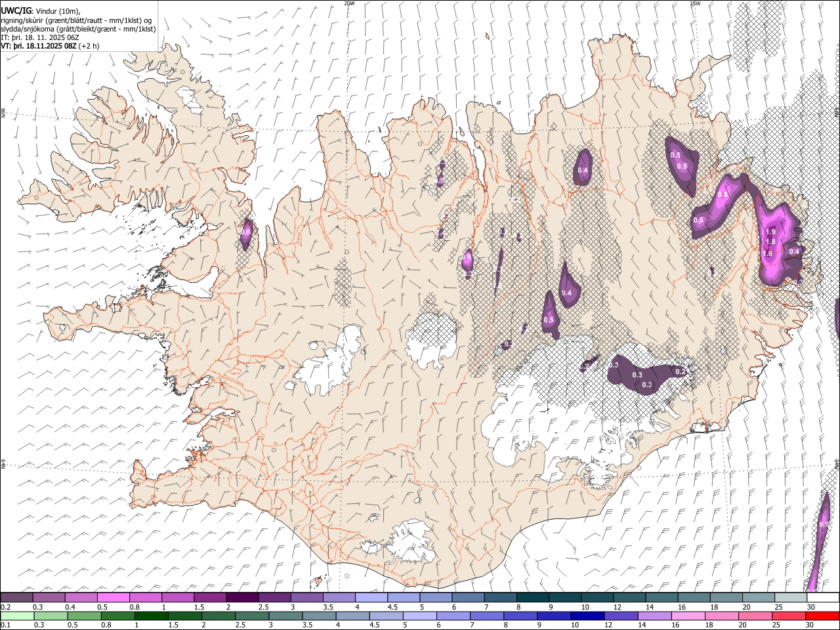
Task: Pick the light grey 25 snow legend swatch
Action: (789, 597)
